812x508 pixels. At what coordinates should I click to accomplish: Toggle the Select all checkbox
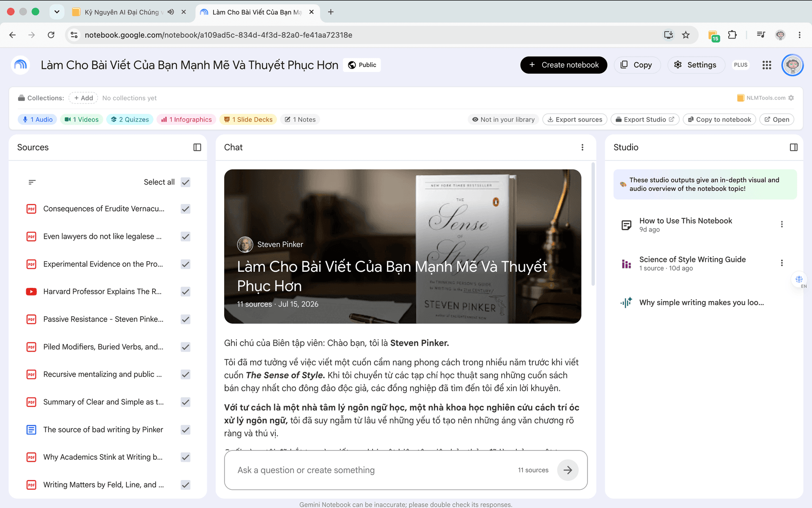point(185,182)
